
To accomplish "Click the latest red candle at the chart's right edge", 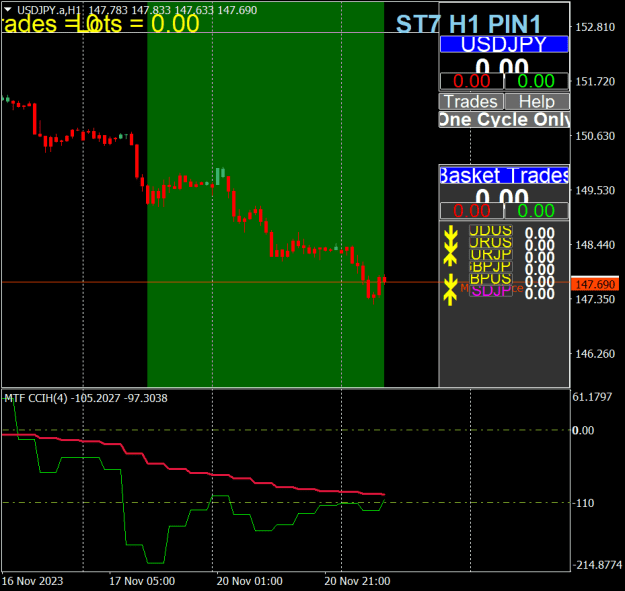I will coord(384,279).
